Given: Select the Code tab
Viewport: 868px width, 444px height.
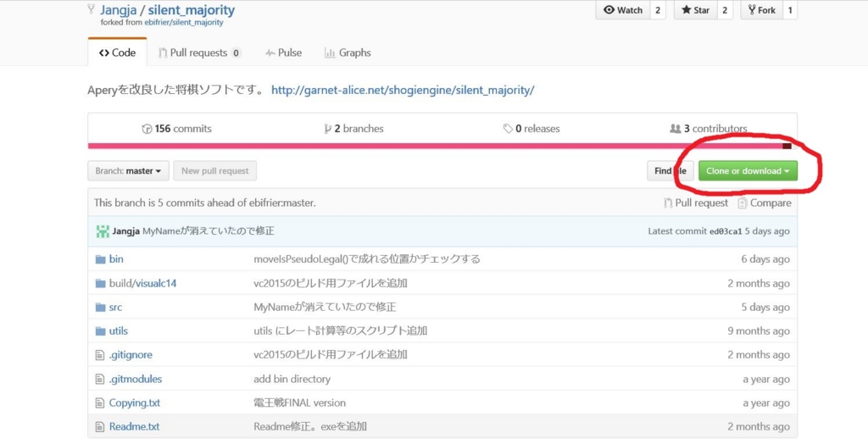Looking at the screenshot, I should (x=117, y=53).
